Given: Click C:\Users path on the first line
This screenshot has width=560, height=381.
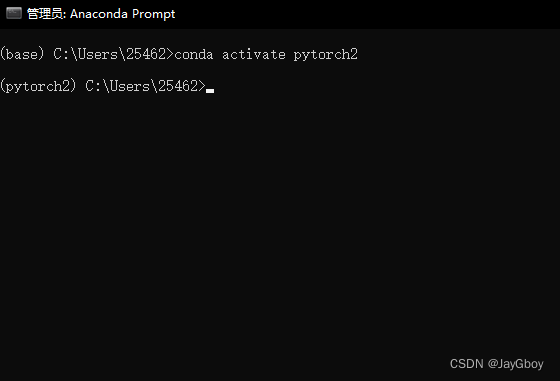Looking at the screenshot, I should (x=85, y=54).
